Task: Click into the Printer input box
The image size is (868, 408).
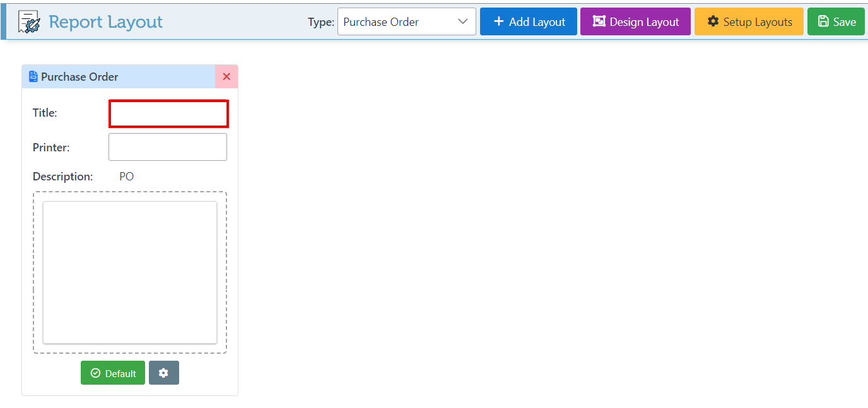Action: [x=168, y=147]
